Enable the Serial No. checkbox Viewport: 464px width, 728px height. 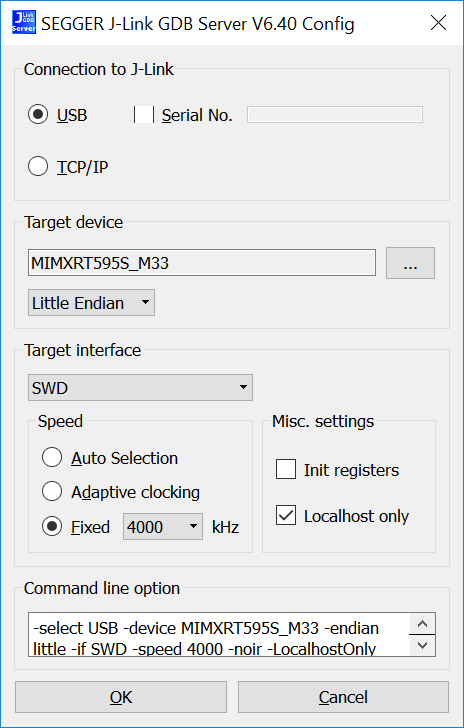[x=144, y=115]
